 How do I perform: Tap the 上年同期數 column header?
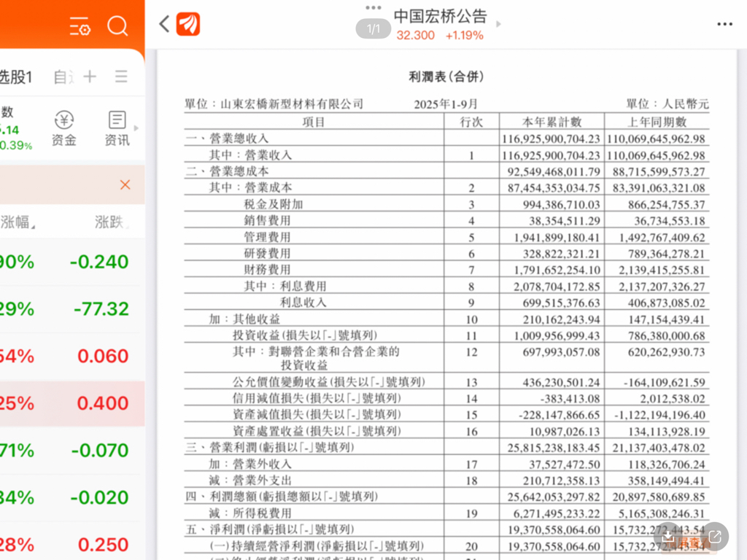pos(657,122)
